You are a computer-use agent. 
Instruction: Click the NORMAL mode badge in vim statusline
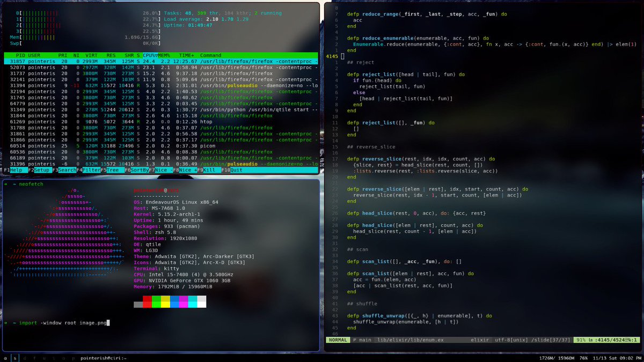click(337, 339)
